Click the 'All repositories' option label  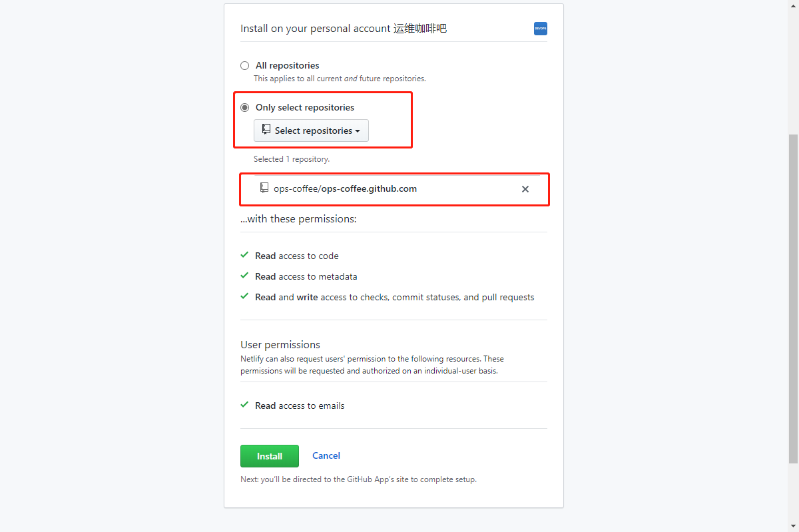tap(287, 65)
